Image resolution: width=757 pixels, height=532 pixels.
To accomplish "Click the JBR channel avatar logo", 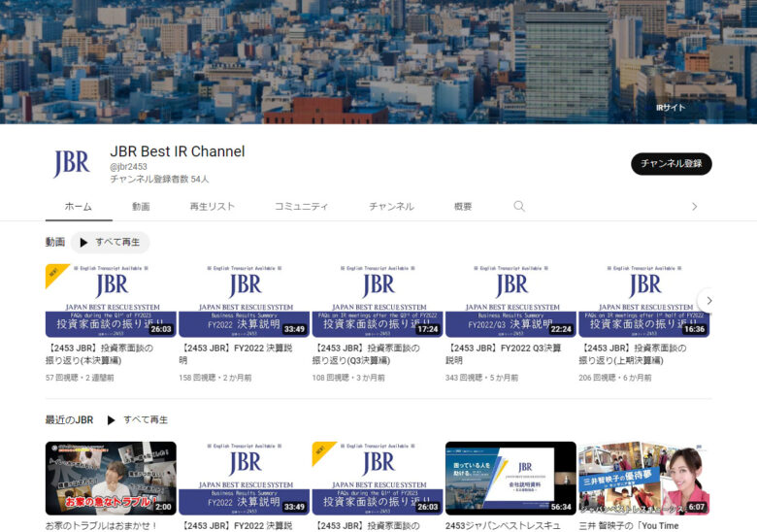I will (x=71, y=163).
